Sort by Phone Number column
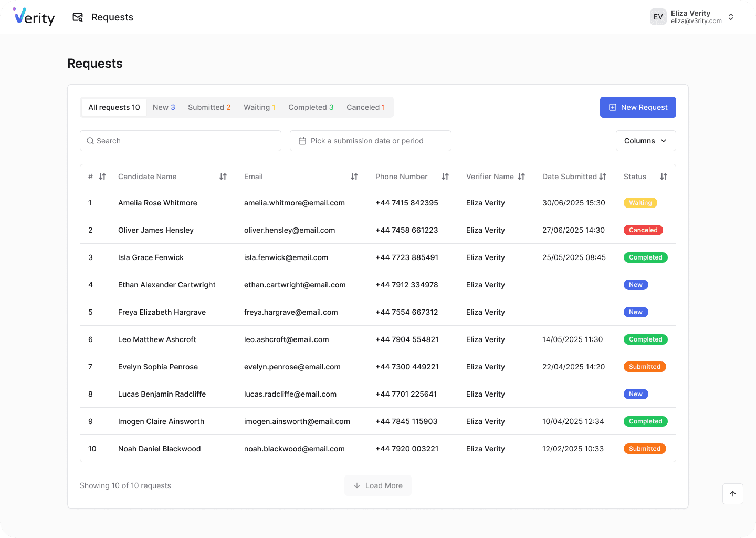This screenshot has width=756, height=538. pos(445,177)
